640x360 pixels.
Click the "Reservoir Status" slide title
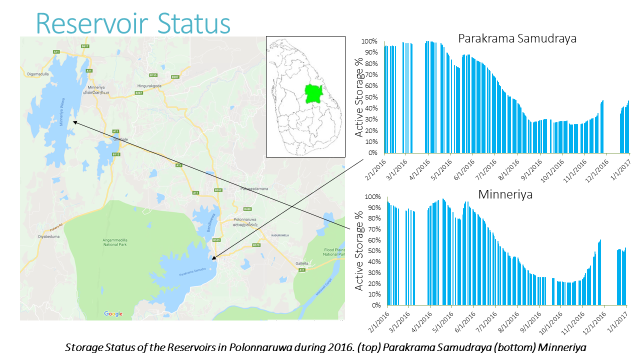click(x=133, y=23)
